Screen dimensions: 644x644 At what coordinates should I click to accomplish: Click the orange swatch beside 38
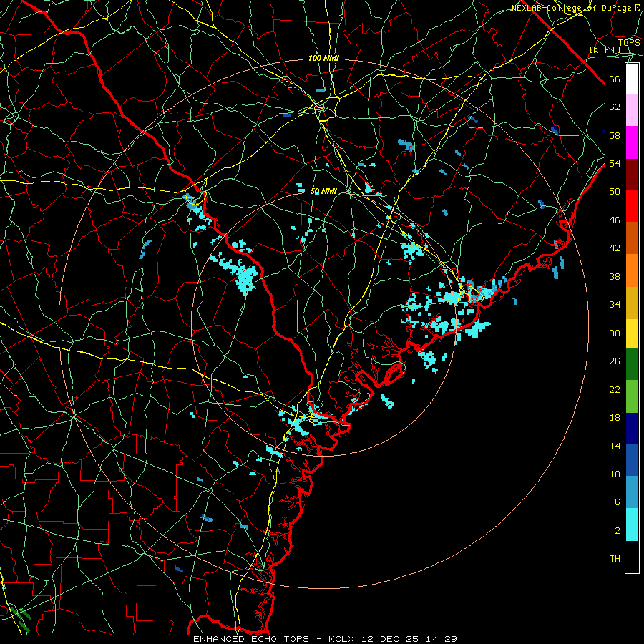point(632,270)
